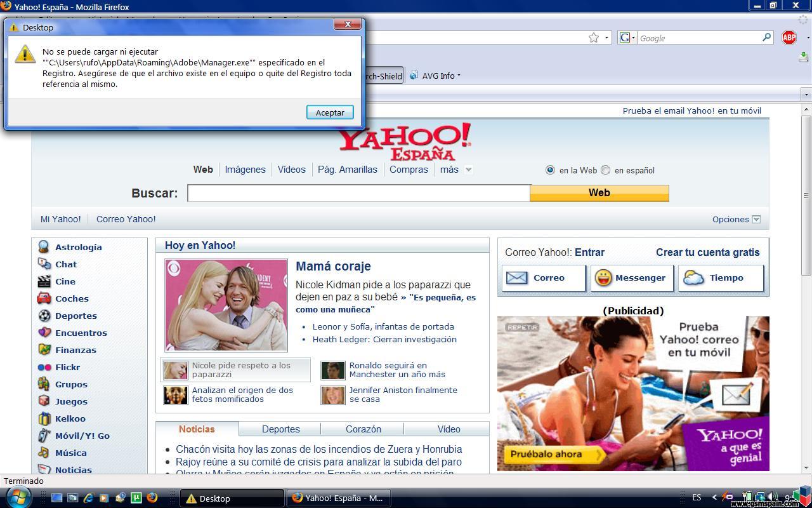Open the tab list dropdown arrow
Viewport: 812px width, 508px height.
pyautogui.click(x=806, y=95)
